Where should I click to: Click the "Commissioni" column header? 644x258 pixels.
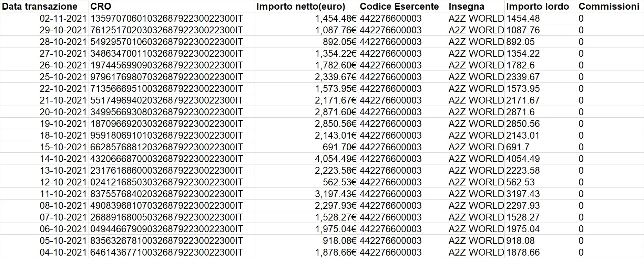click(x=609, y=7)
